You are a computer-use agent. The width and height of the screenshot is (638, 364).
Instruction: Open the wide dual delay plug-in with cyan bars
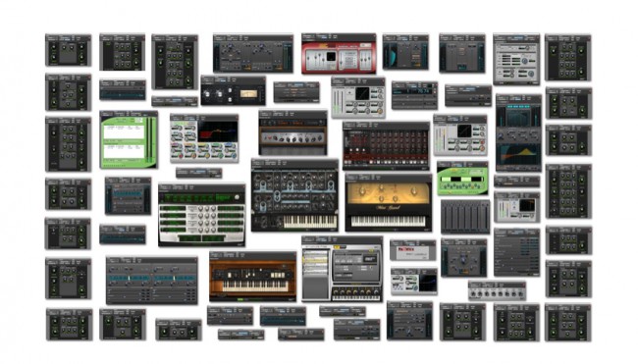click(x=152, y=281)
